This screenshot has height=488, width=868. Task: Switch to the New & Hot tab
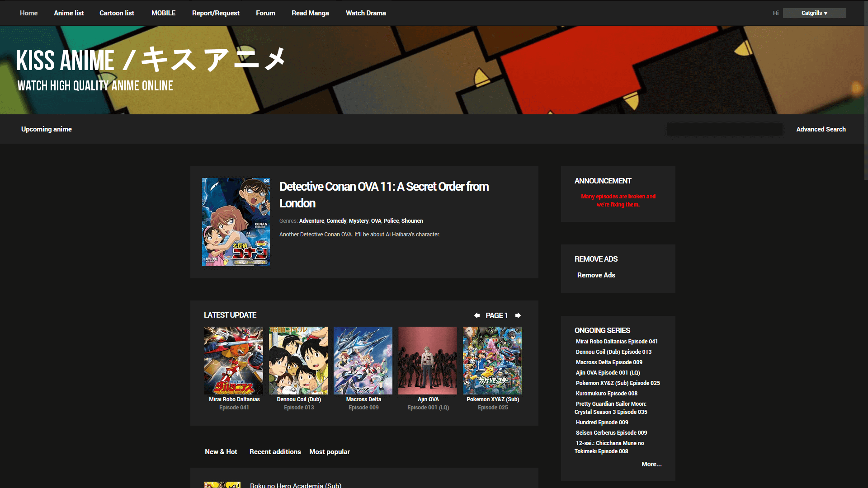[x=221, y=451]
